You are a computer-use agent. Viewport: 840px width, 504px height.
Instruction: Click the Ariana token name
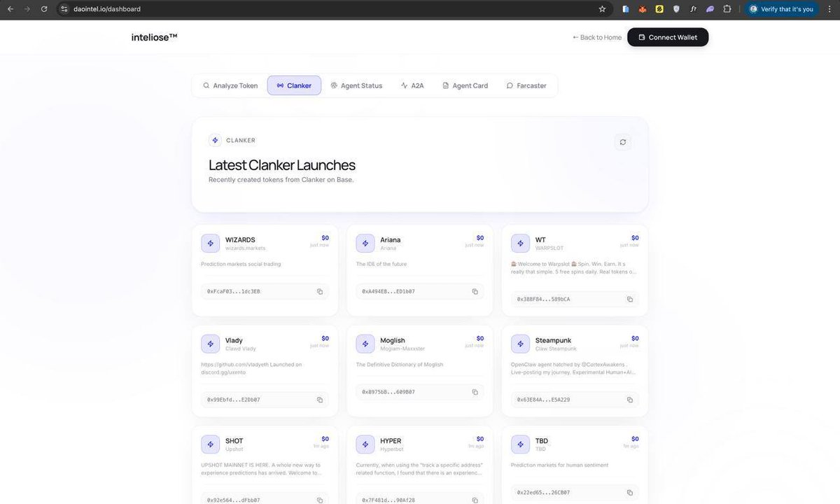391,239
